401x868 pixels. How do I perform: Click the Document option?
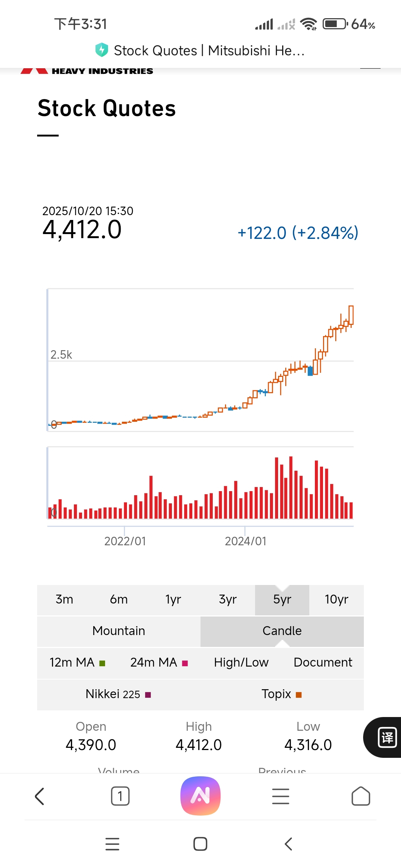tap(323, 662)
